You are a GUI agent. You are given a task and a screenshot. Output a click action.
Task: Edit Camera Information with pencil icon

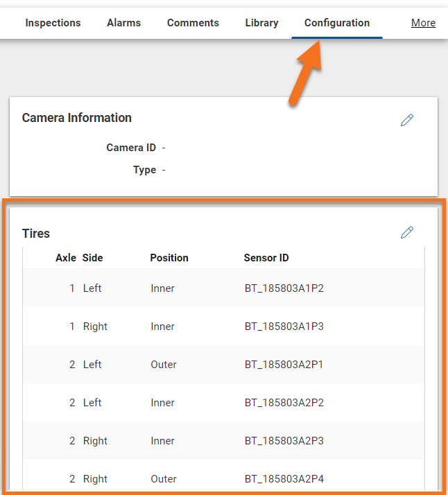click(407, 120)
